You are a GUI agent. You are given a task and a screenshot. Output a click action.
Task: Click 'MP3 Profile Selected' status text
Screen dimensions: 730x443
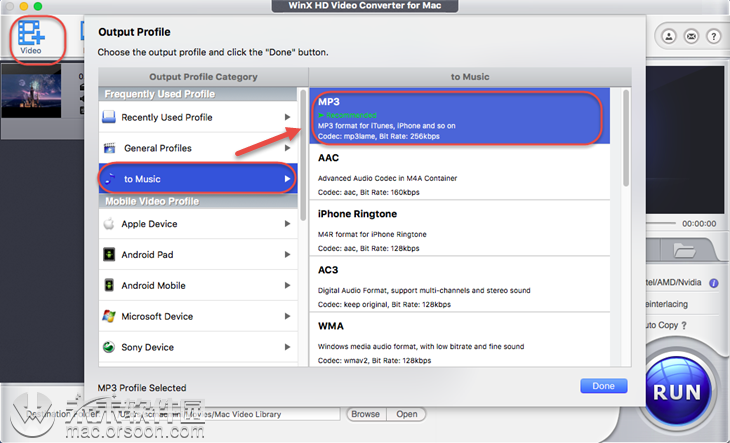(x=142, y=388)
